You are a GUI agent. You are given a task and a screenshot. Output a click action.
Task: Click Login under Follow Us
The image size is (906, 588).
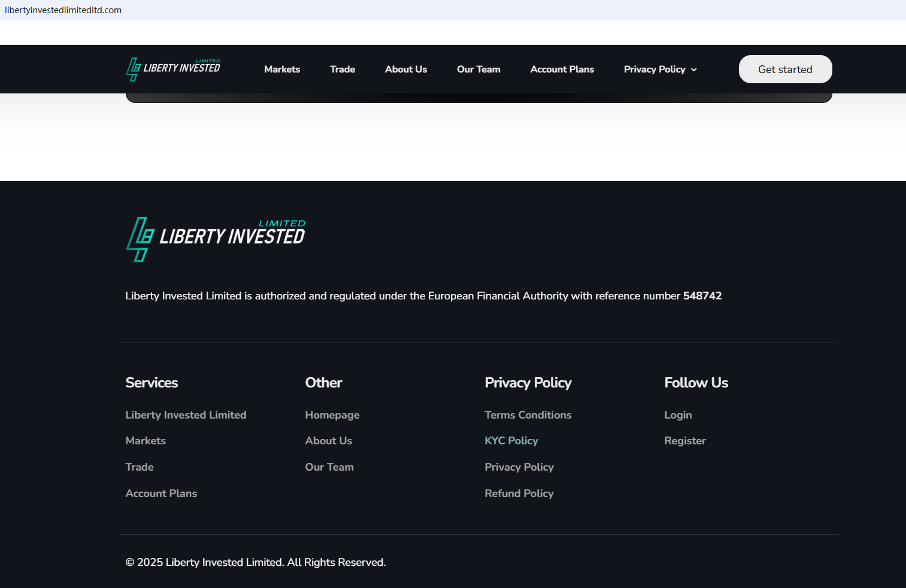[678, 415]
